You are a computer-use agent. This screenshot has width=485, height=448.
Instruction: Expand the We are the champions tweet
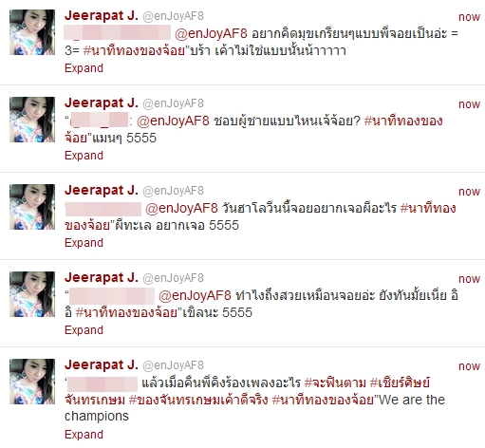[84, 435]
